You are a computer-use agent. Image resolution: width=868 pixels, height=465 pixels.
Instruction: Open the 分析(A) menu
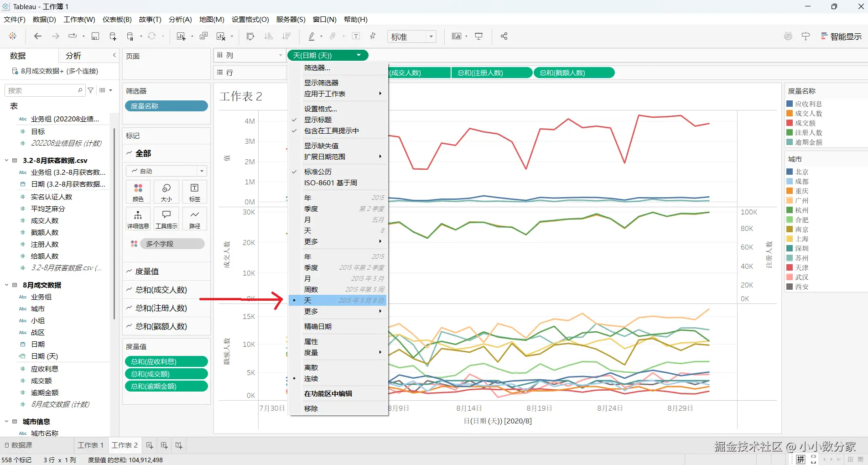click(180, 19)
